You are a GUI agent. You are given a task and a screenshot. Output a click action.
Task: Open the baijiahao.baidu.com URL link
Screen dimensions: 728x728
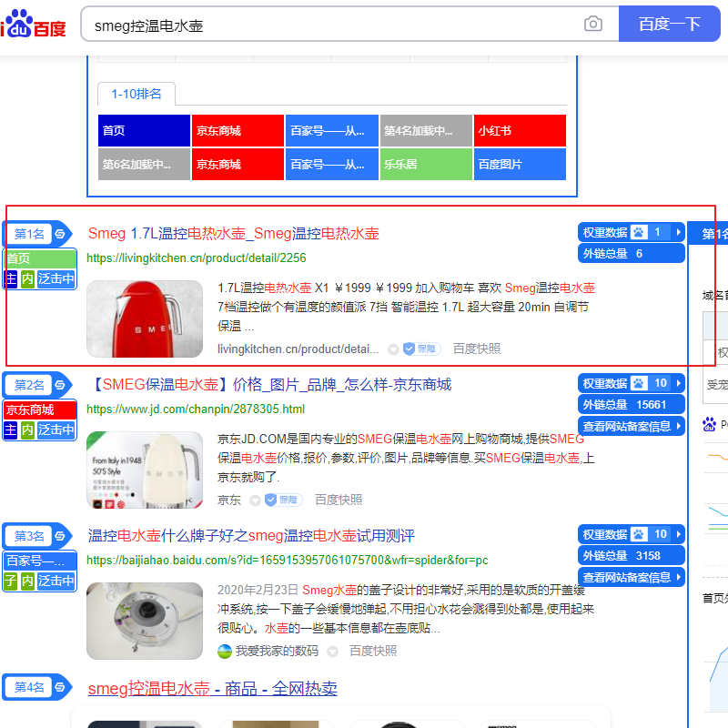(288, 561)
